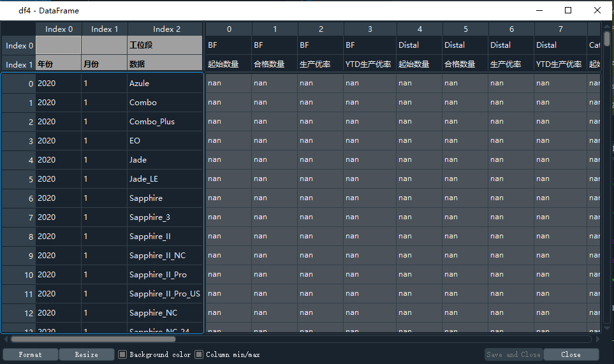The image size is (614, 364).
Task: Click the Save and Close button
Action: pyautogui.click(x=513, y=354)
